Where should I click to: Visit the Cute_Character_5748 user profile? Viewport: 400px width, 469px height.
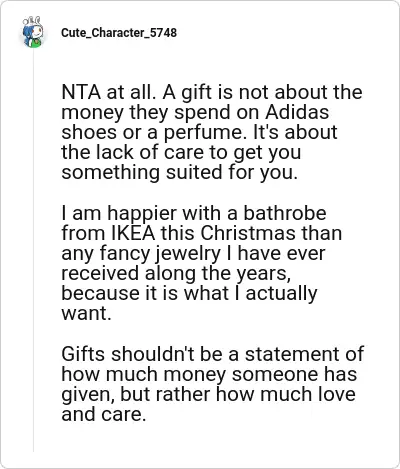[x=119, y=33]
